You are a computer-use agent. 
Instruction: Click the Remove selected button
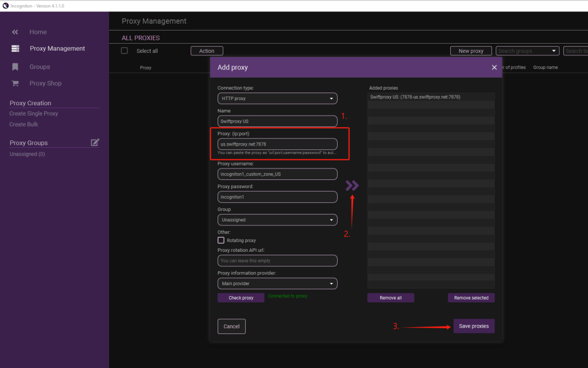[x=471, y=298]
